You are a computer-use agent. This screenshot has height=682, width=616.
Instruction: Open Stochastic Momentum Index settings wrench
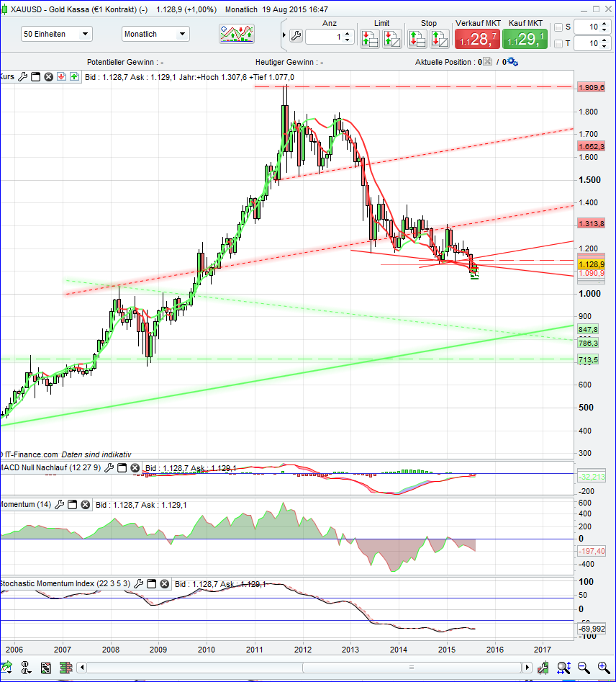point(139,584)
